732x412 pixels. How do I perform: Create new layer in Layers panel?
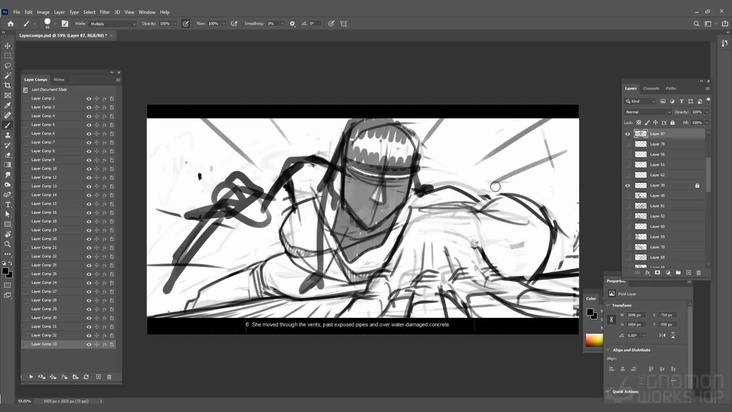688,272
